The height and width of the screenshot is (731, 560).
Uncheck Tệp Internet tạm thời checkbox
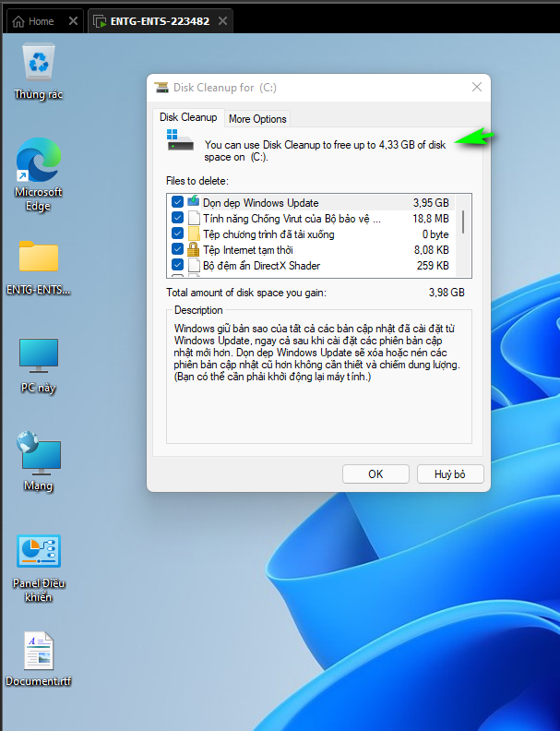click(177, 249)
